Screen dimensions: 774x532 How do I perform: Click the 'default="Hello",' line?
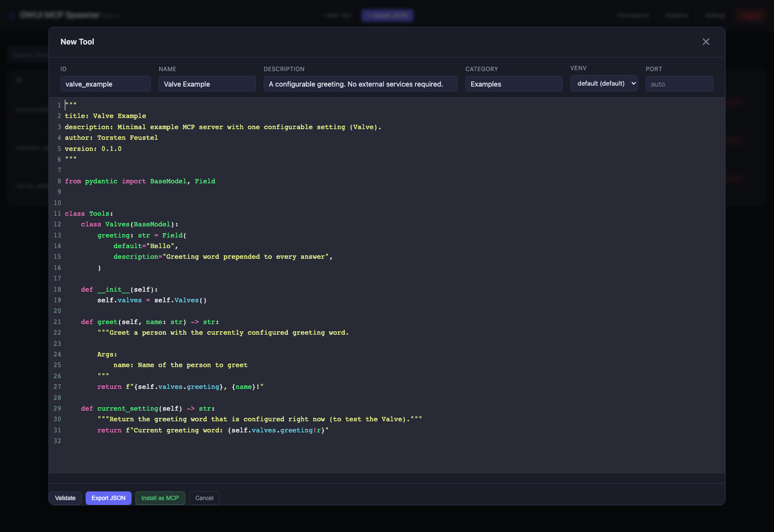[x=146, y=246]
